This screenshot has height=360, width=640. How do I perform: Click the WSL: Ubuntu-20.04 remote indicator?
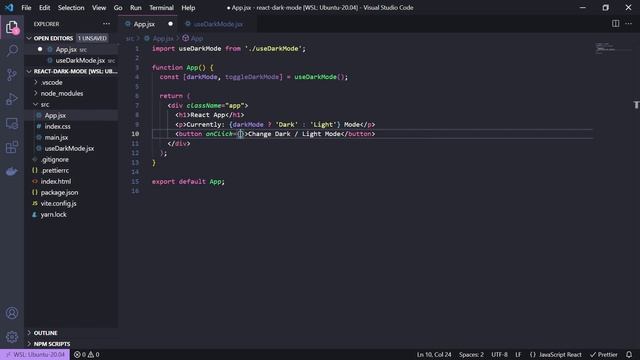(x=35, y=354)
